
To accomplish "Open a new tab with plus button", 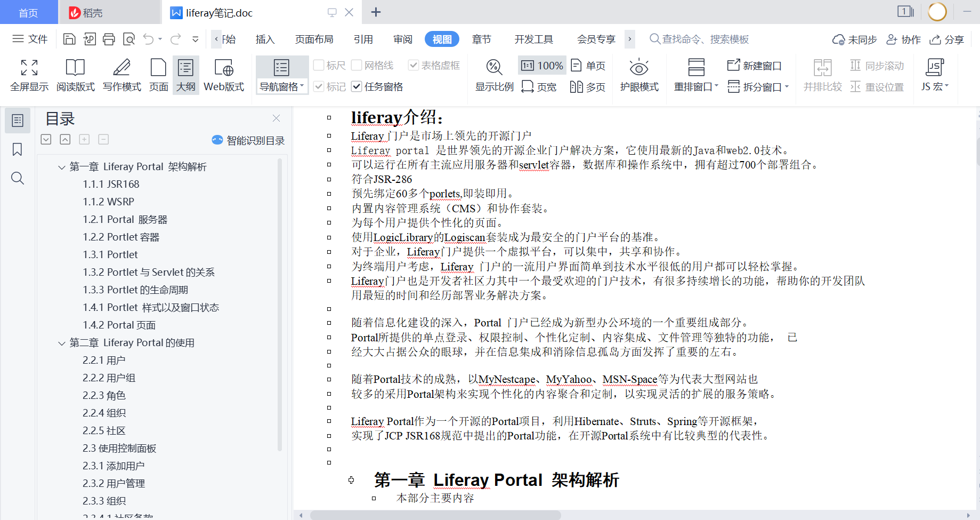I will [376, 12].
